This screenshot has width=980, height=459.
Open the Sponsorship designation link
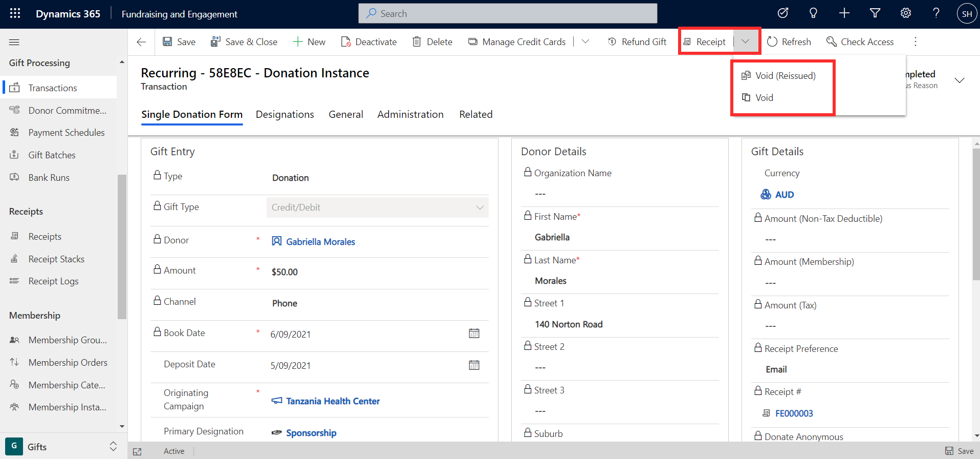(x=311, y=433)
